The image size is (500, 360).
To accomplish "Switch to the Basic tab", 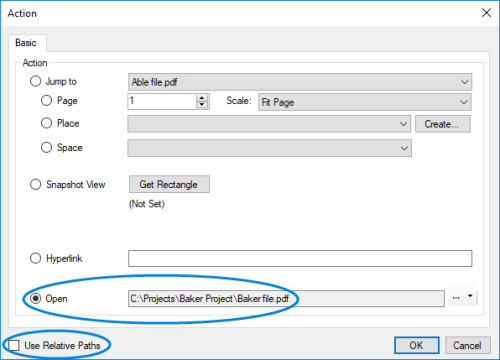I will pyautogui.click(x=26, y=43).
